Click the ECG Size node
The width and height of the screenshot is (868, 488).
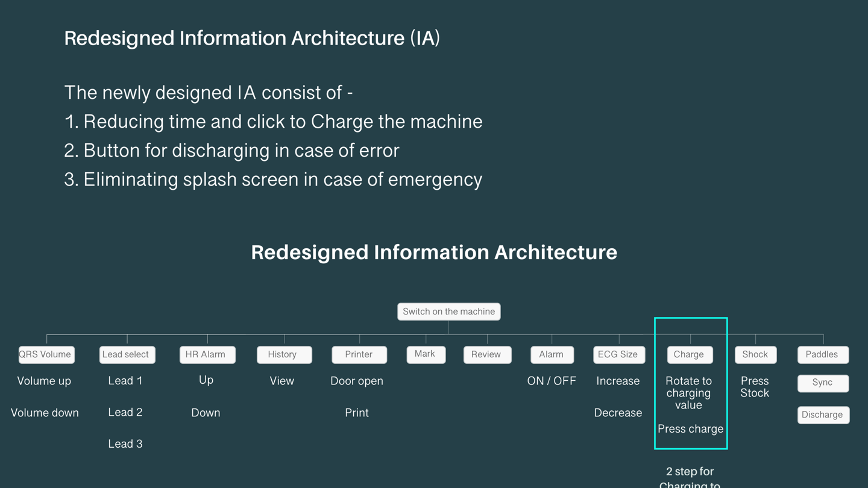(x=618, y=354)
